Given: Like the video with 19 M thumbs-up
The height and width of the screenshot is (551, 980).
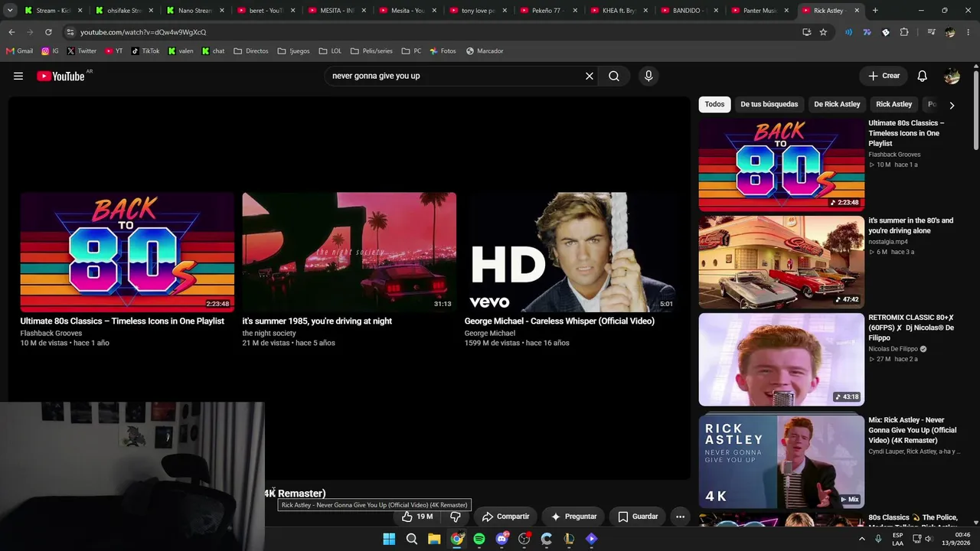Looking at the screenshot, I should 418,517.
